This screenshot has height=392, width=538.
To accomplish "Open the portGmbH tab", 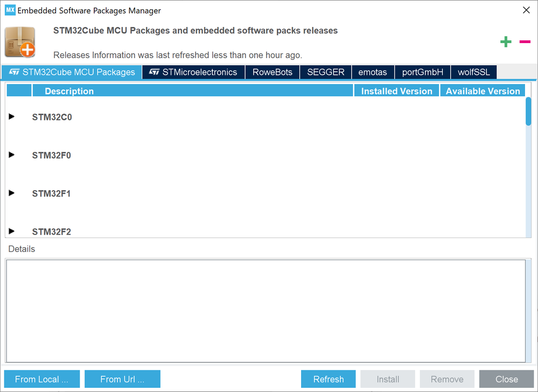I will (422, 72).
